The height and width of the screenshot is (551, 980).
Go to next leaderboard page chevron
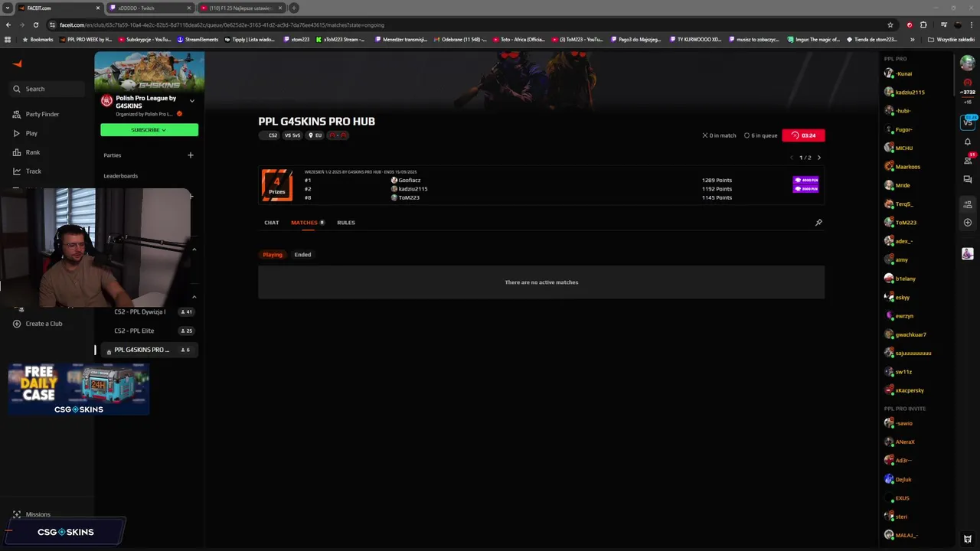818,158
